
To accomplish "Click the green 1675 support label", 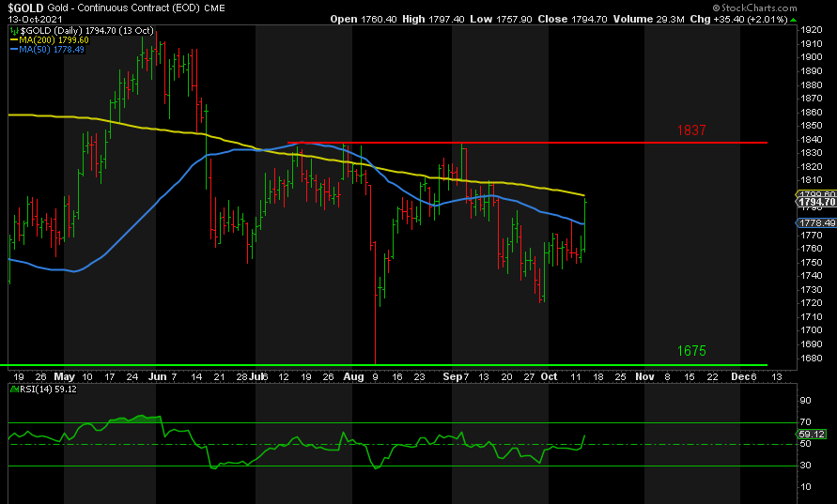I will [x=691, y=351].
